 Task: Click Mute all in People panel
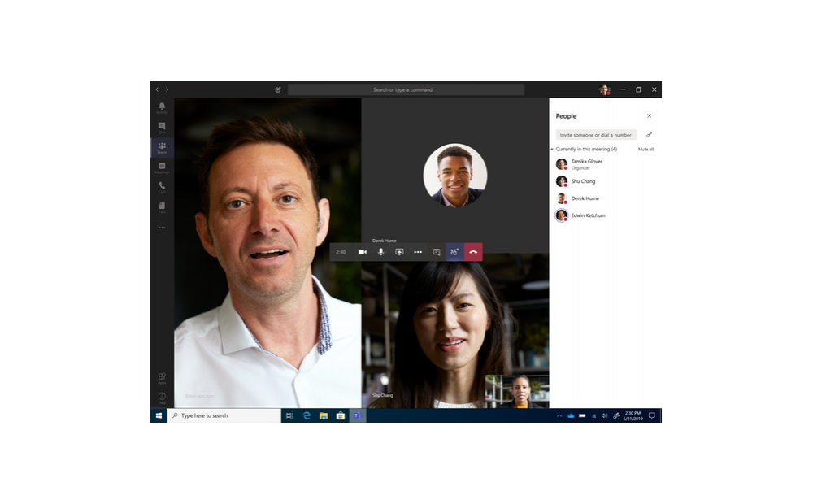click(646, 150)
